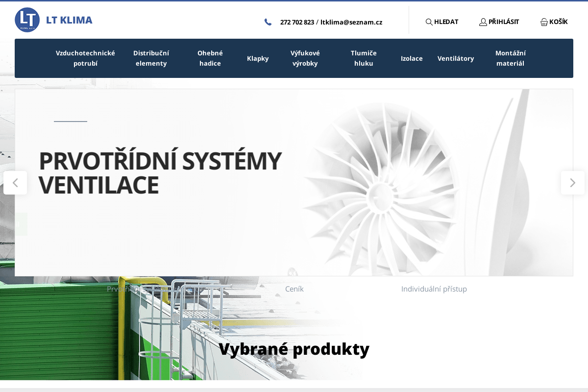The image size is (588, 392).
Task: Go to previous slide with left arrow
Action: click(15, 183)
